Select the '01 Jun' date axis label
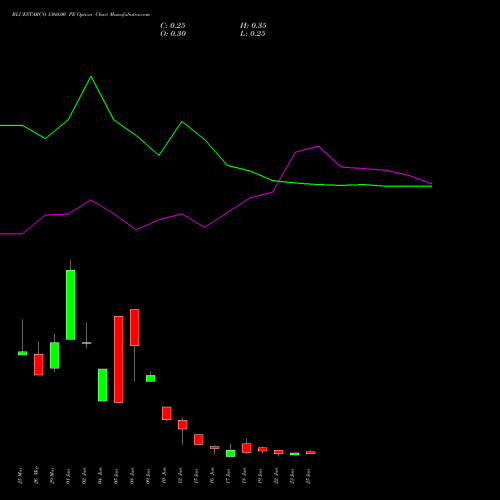Screen dimensions: 500x500 69,476
